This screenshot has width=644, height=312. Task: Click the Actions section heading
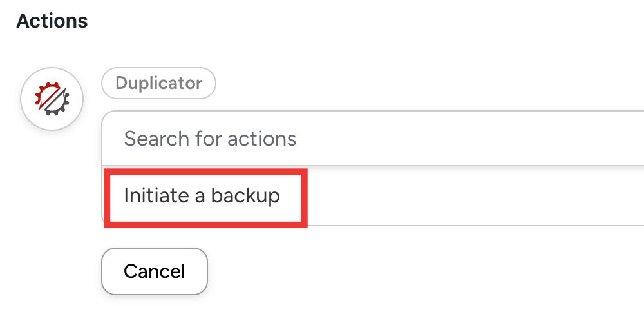(52, 21)
